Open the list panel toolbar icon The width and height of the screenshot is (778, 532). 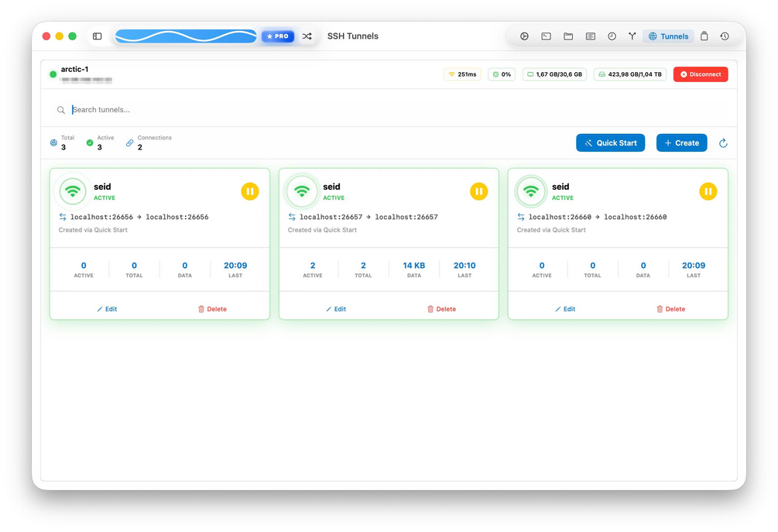tap(591, 36)
